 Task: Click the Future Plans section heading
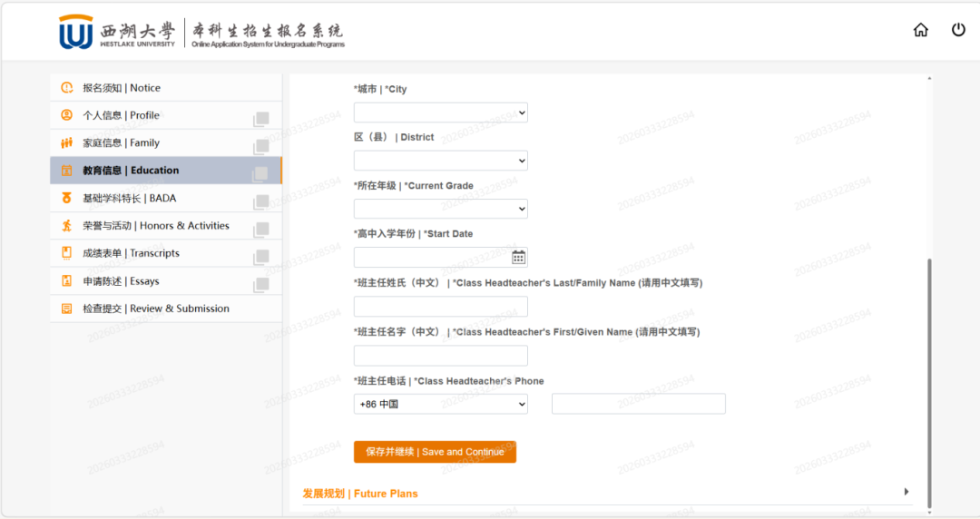coord(360,494)
